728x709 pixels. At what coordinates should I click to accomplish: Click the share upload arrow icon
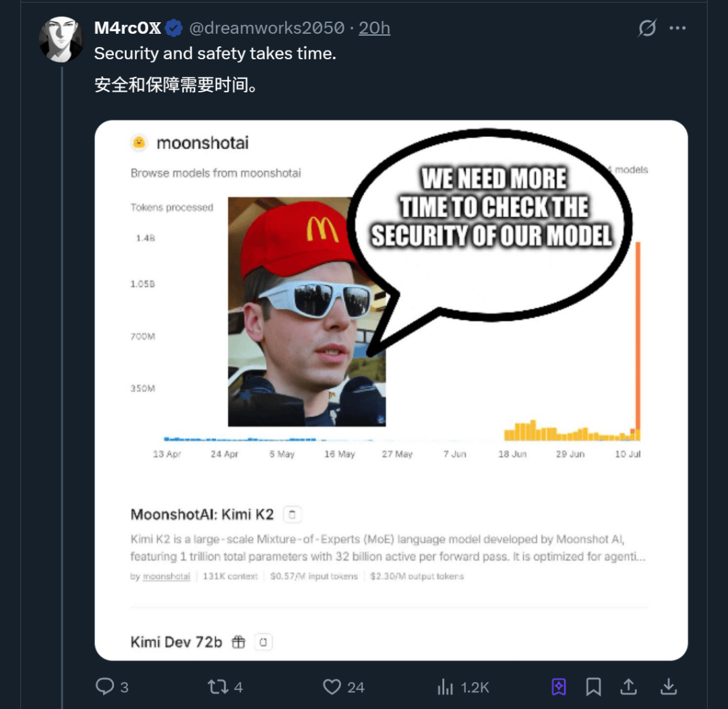point(628,686)
